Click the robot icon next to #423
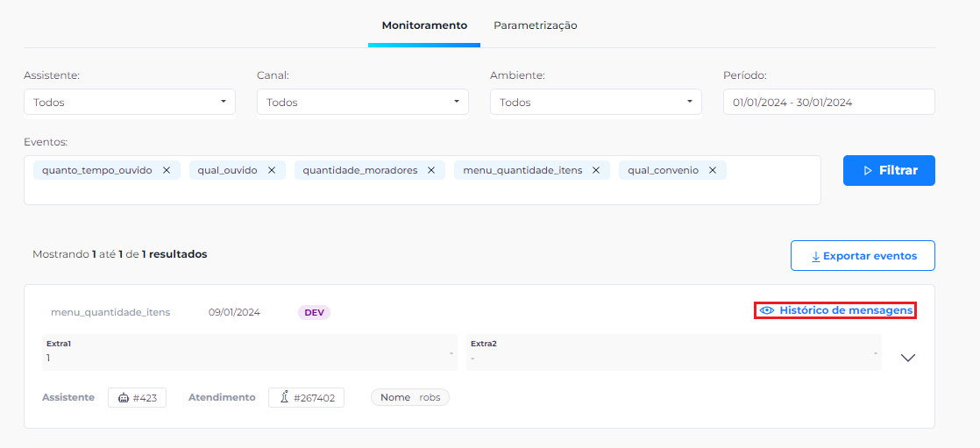This screenshot has width=980, height=448. (123, 397)
